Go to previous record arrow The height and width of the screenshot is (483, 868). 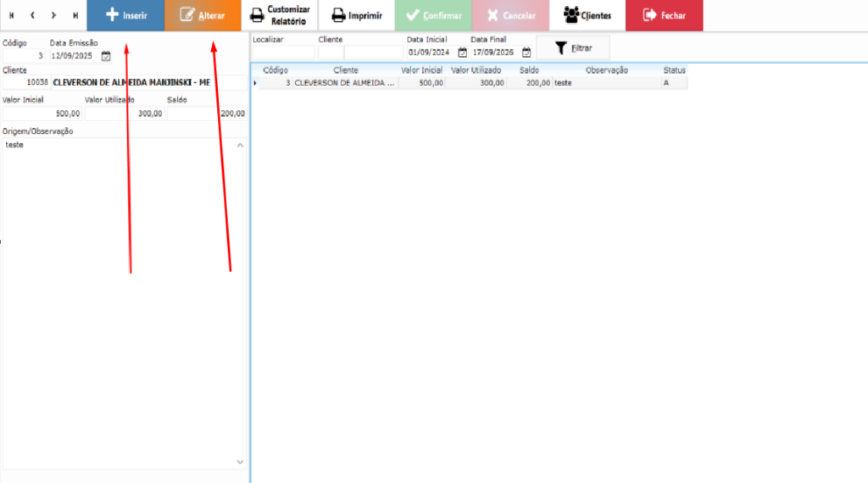[32, 15]
